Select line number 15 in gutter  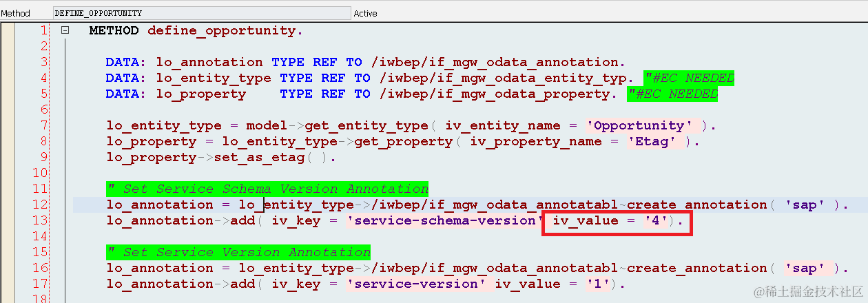(40, 252)
